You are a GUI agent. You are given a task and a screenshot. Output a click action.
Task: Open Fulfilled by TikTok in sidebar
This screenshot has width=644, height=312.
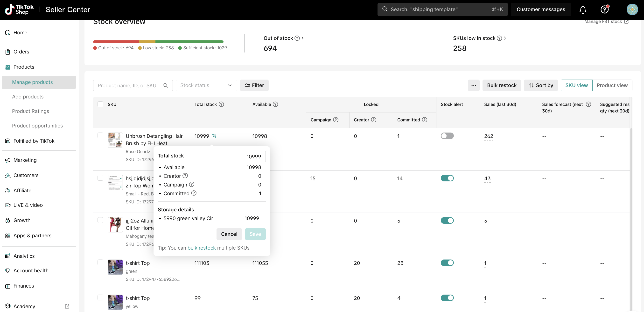click(x=34, y=141)
